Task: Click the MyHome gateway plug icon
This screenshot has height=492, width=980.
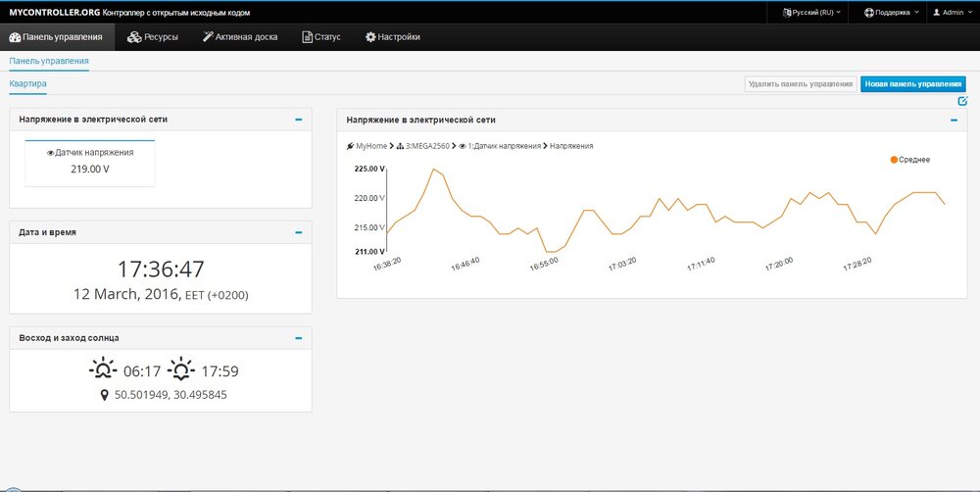Action: point(350,146)
